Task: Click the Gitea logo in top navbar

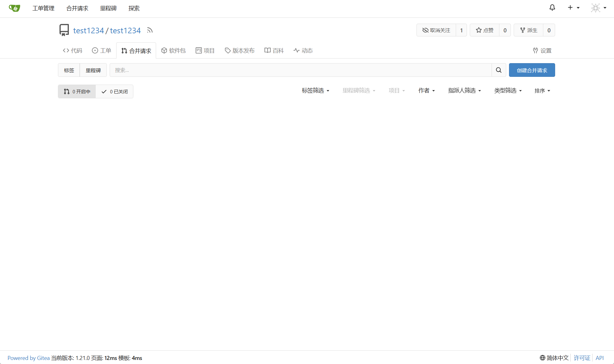Action: (14, 8)
